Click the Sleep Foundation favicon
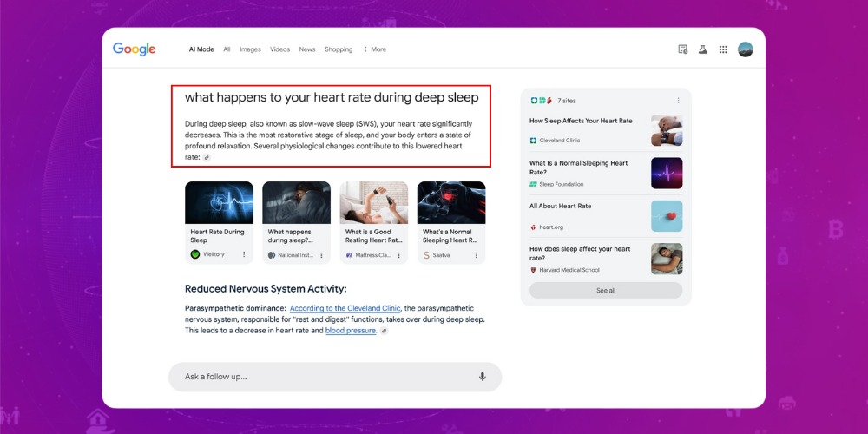This screenshot has width=868, height=434. [533, 184]
